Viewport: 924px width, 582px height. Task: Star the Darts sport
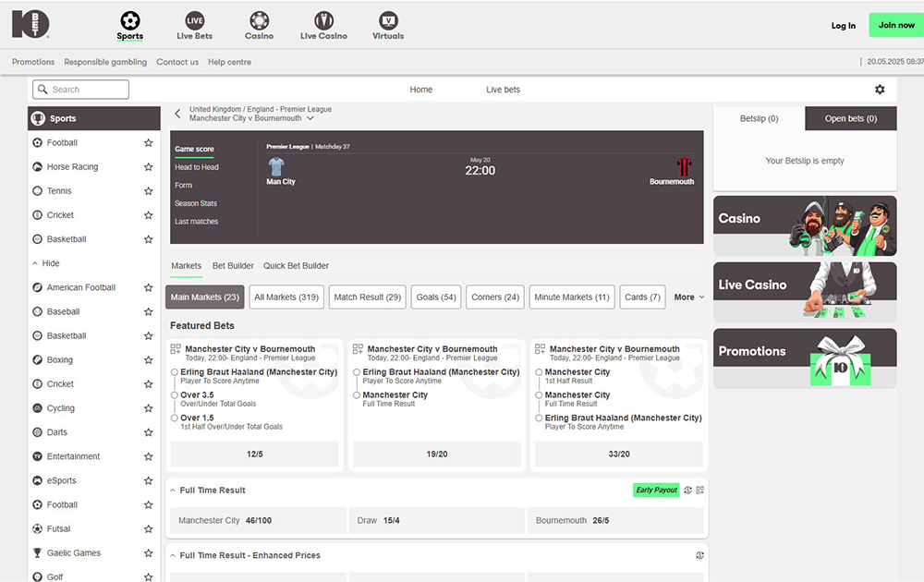click(x=149, y=432)
